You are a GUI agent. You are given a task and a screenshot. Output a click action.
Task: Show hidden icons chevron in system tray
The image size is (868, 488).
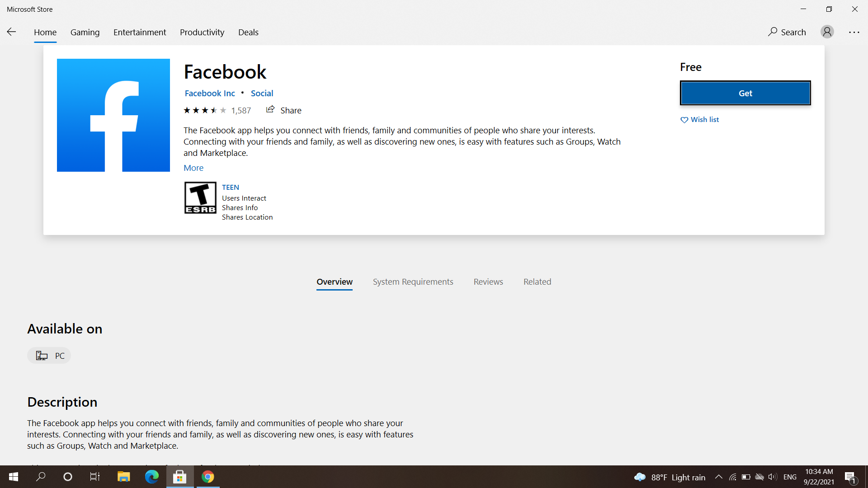(x=718, y=477)
